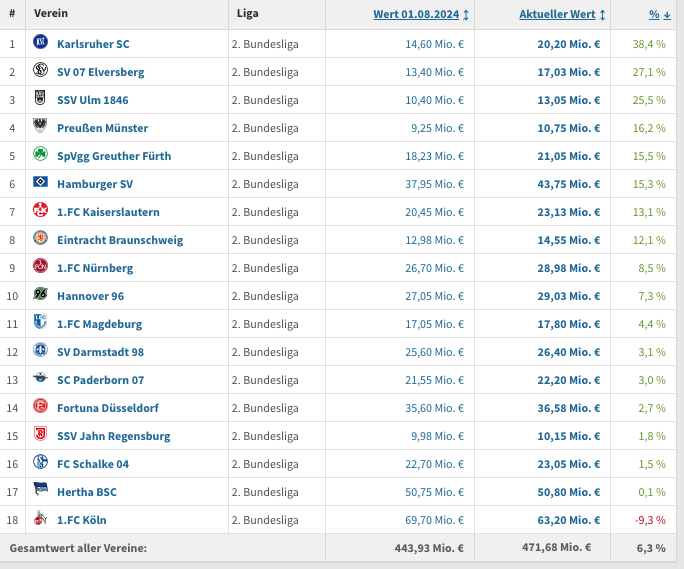Image resolution: width=684 pixels, height=569 pixels.
Task: Open the SC Paderborn 07 club link
Action: pos(101,380)
